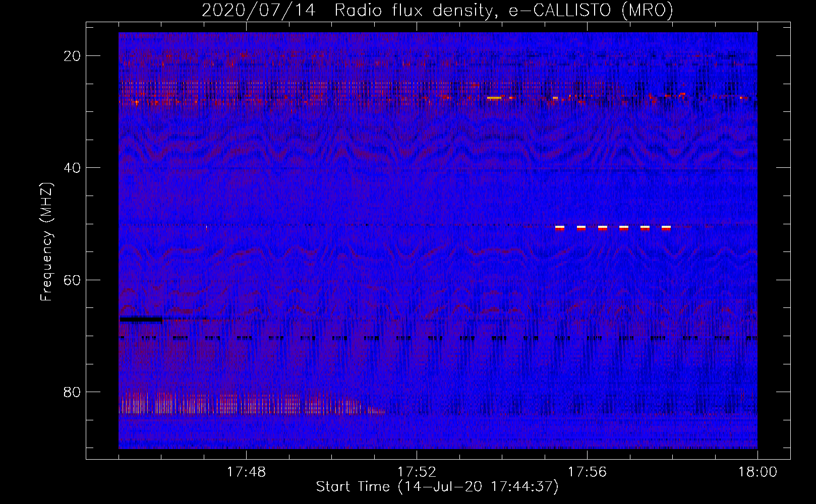Click the frequency tick label 20
The height and width of the screenshot is (504, 816).
pos(73,56)
